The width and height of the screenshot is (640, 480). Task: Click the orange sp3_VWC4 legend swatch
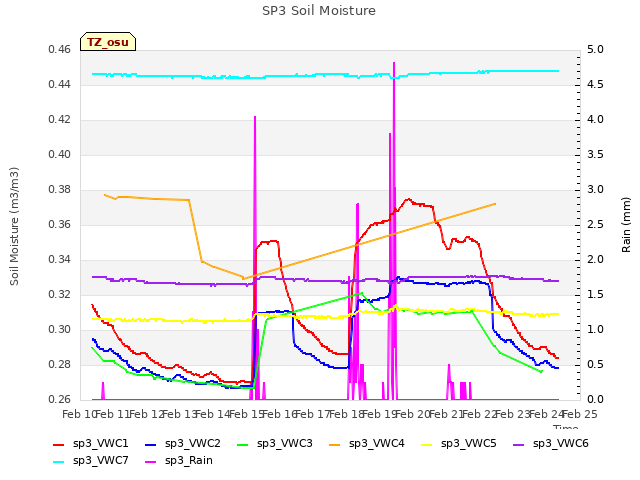(x=335, y=445)
